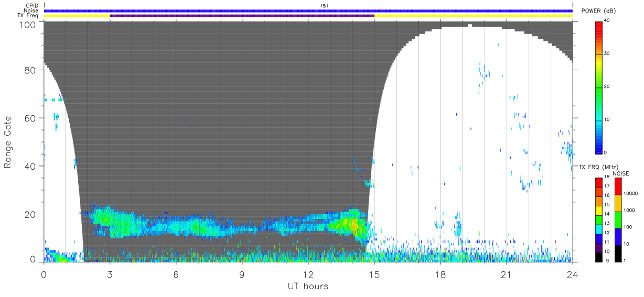
Task: Click the TX Freq row label
Action: click(28, 15)
